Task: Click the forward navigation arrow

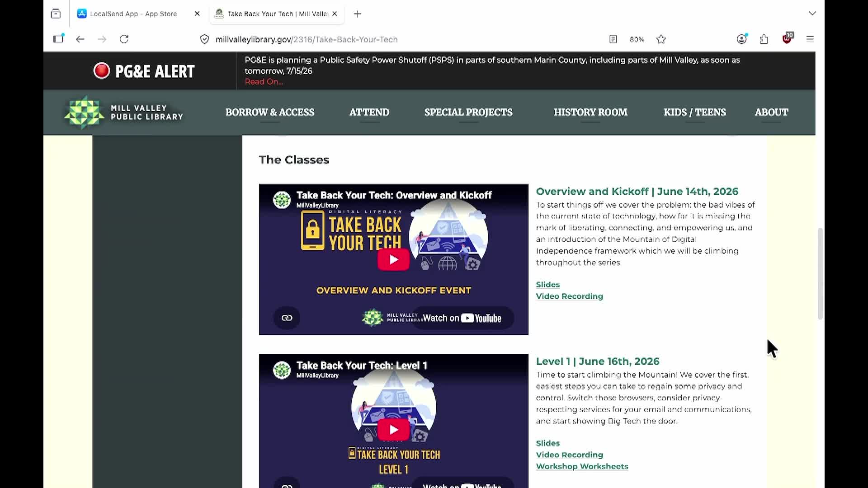Action: click(x=102, y=39)
